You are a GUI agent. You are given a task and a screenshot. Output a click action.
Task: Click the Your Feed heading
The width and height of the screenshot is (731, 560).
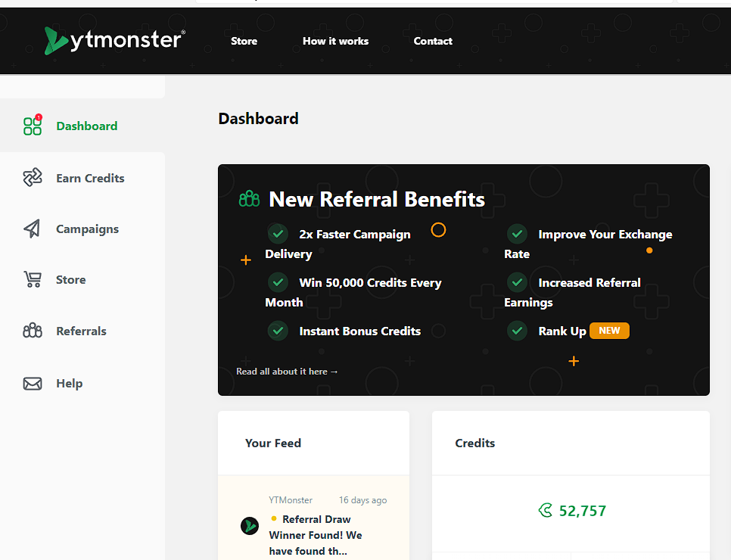pyautogui.click(x=273, y=443)
